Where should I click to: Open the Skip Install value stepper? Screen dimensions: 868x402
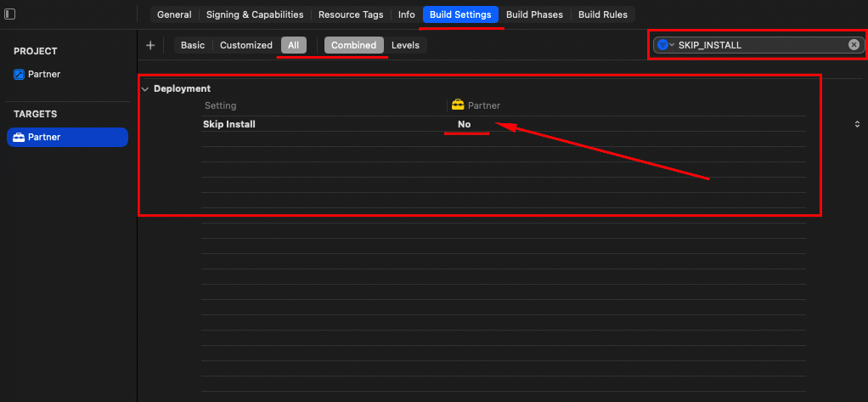(x=857, y=124)
